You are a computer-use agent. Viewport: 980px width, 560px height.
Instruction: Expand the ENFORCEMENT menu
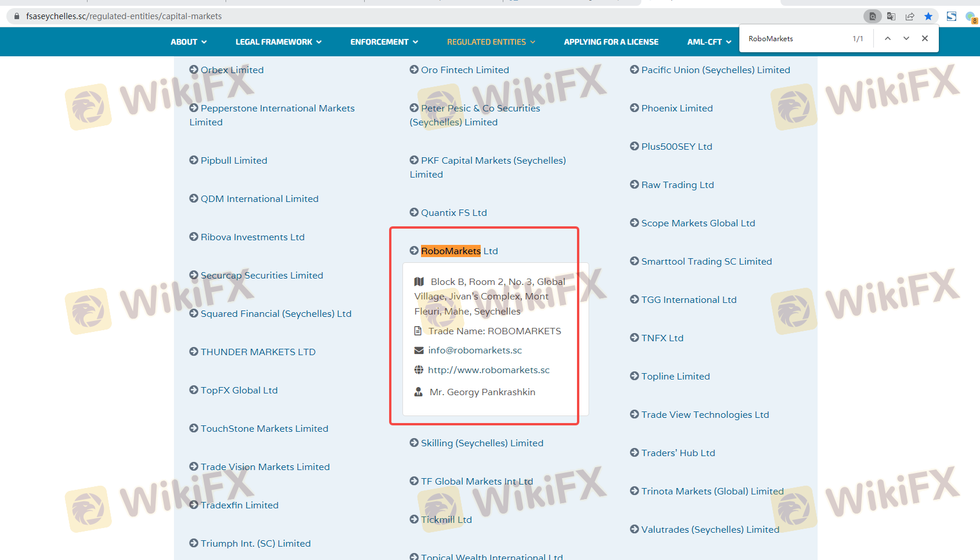click(x=384, y=42)
